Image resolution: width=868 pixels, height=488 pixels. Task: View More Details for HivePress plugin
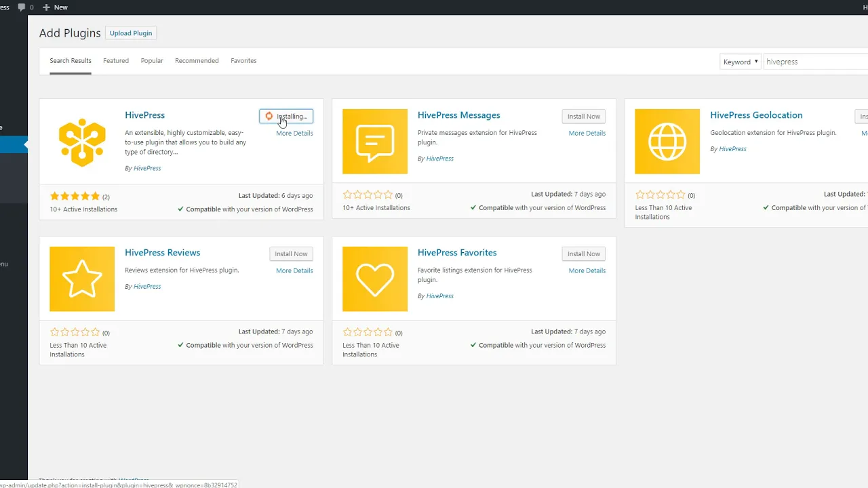click(294, 134)
